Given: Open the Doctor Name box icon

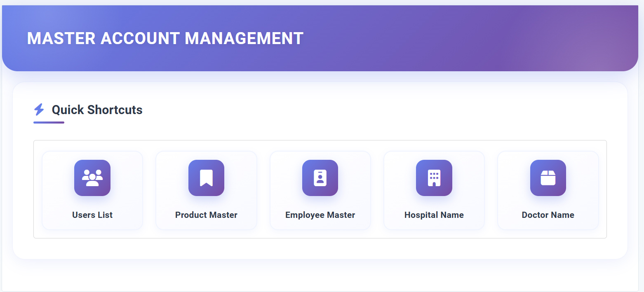Looking at the screenshot, I should (x=548, y=178).
